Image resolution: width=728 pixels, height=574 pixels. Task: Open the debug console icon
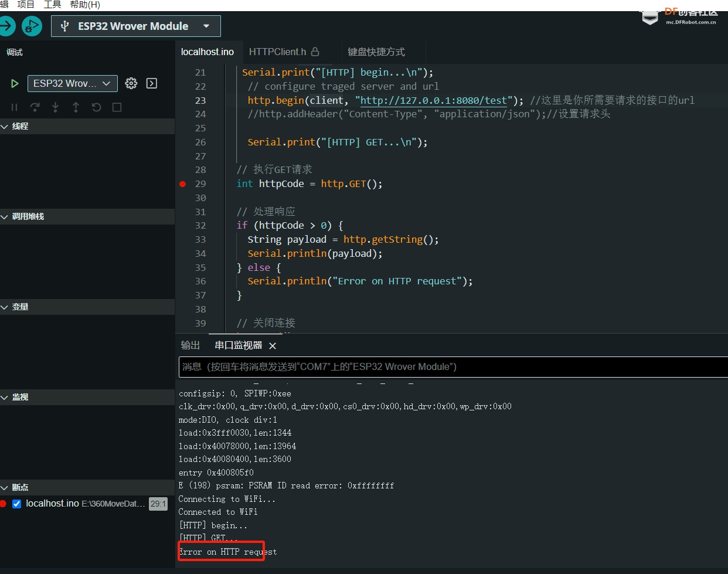click(152, 83)
